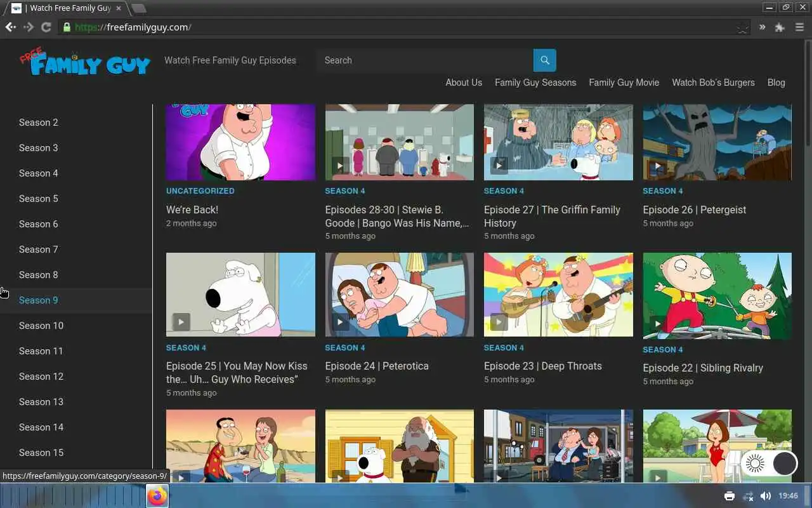Click the play icon on Episode 27 thumbnail
Viewport: 812px width, 508px height.
pos(499,166)
